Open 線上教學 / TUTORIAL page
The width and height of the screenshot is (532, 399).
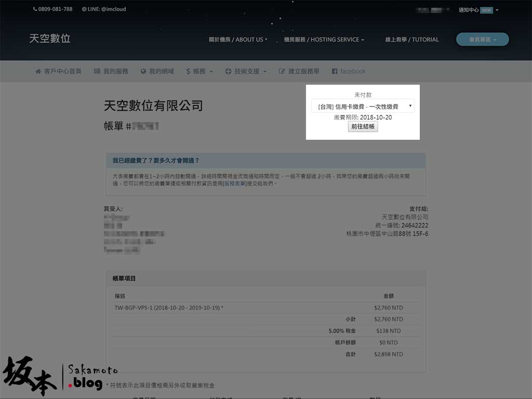pyautogui.click(x=412, y=39)
